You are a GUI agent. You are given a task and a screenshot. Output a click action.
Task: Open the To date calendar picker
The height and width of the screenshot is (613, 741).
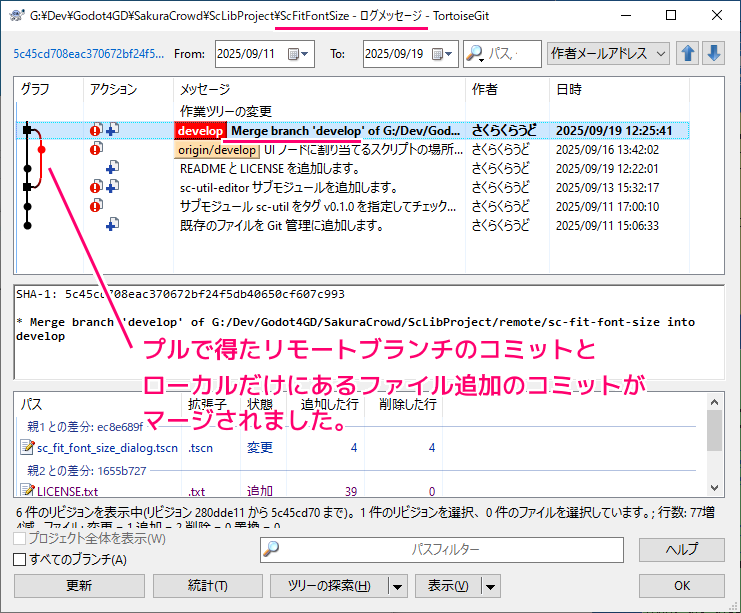click(x=442, y=54)
